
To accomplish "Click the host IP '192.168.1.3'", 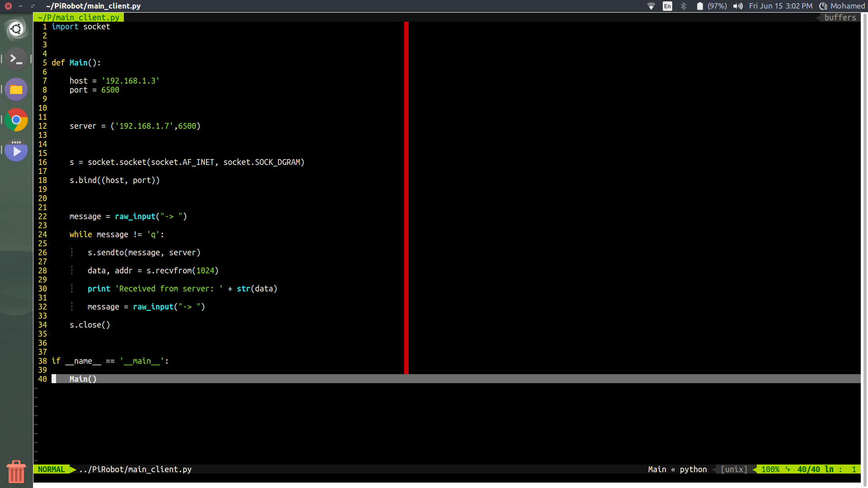I will tap(130, 81).
